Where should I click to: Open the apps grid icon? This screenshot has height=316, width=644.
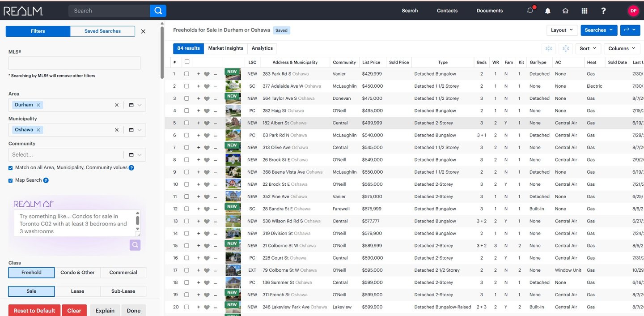(585, 11)
